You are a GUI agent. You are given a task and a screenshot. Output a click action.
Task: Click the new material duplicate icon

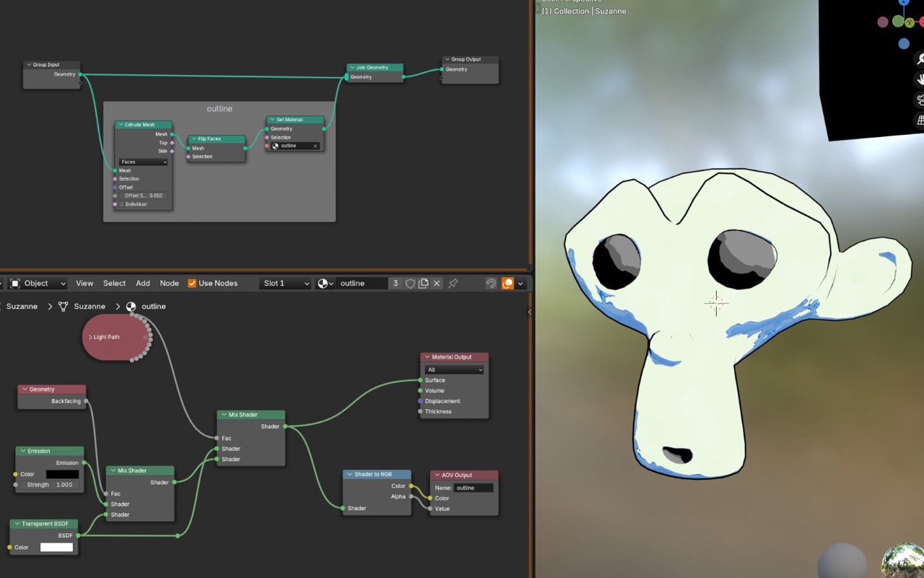pos(423,284)
